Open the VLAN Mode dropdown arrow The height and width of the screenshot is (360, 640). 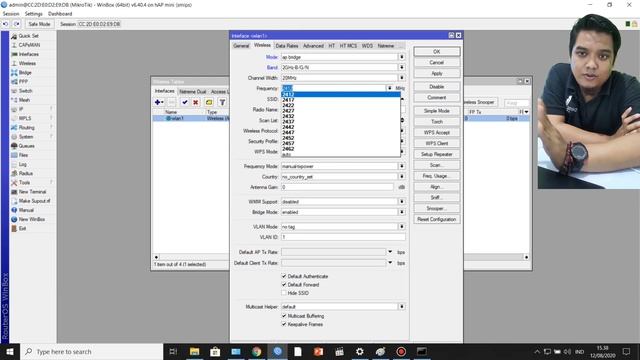point(402,227)
